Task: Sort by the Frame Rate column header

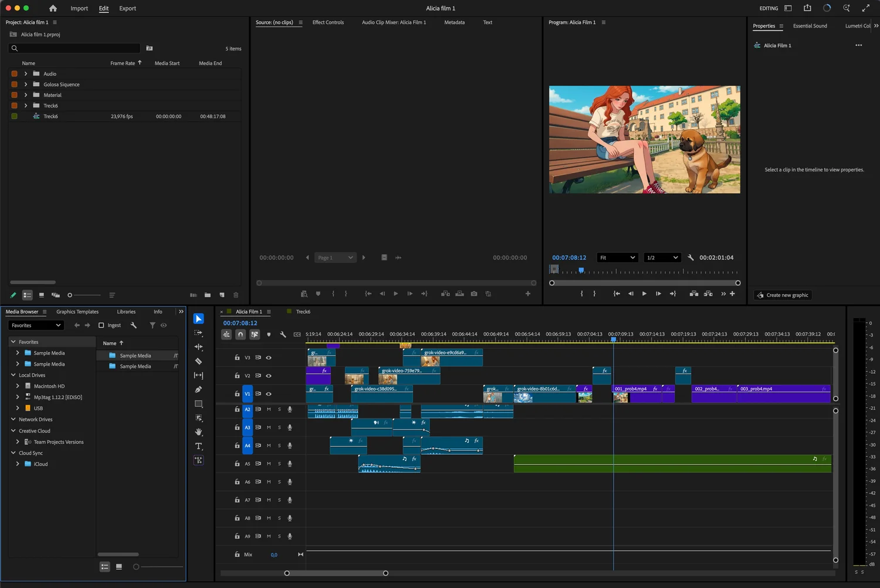Action: pyautogui.click(x=123, y=63)
